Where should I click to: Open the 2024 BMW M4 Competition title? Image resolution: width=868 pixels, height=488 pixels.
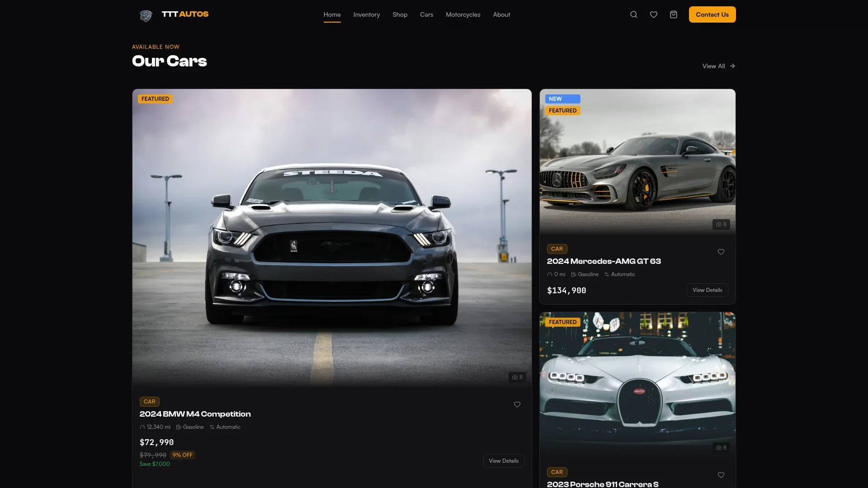tap(195, 414)
